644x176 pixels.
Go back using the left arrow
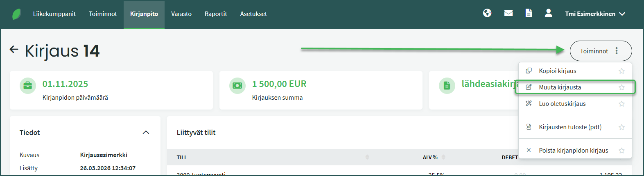click(x=14, y=50)
